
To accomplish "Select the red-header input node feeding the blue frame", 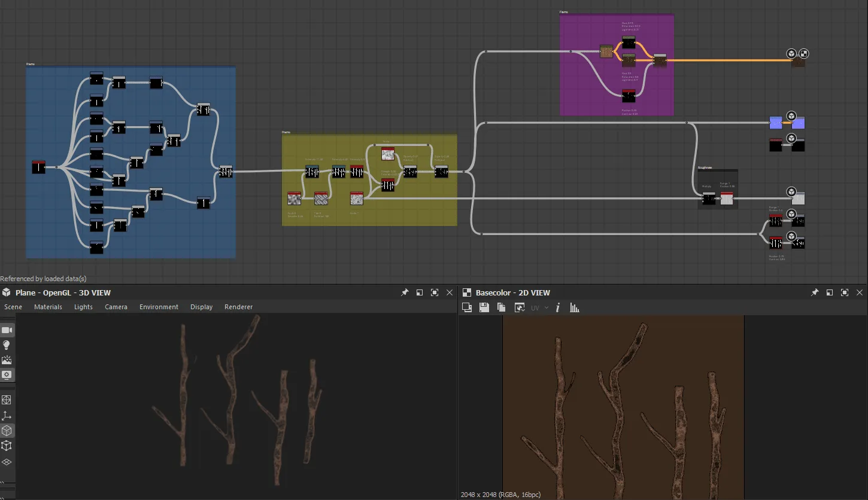I will coord(38,167).
